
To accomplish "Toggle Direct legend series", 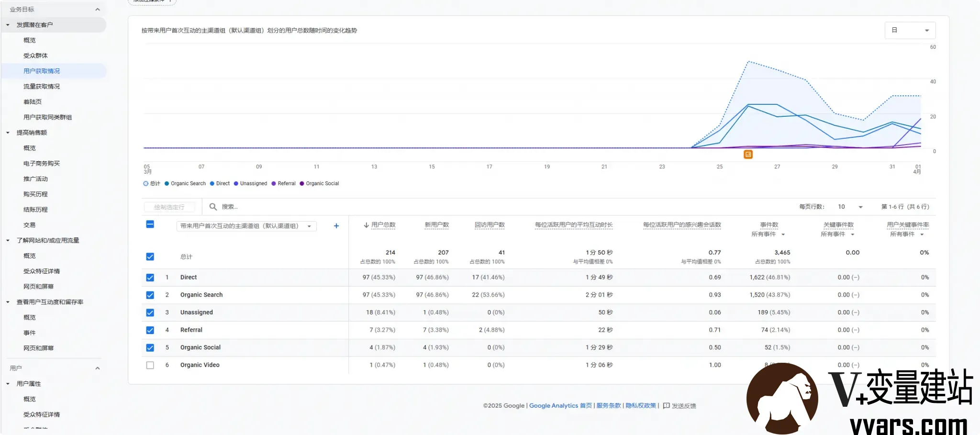I will (x=220, y=183).
